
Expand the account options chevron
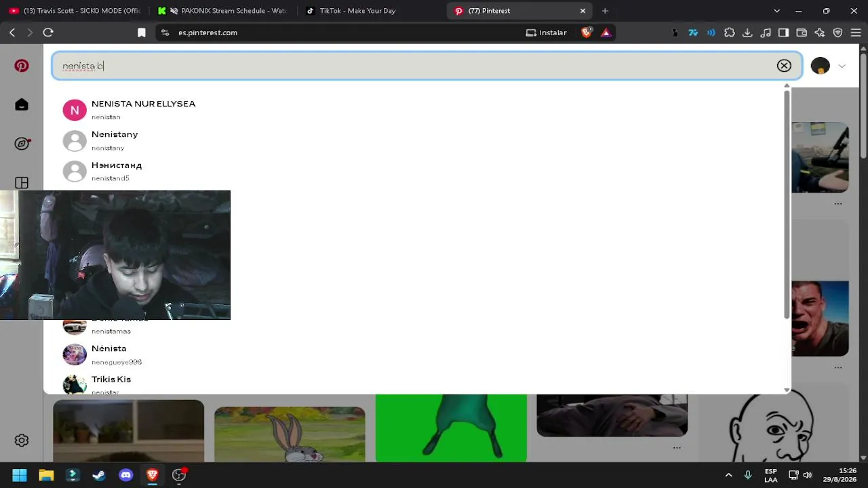(x=842, y=66)
